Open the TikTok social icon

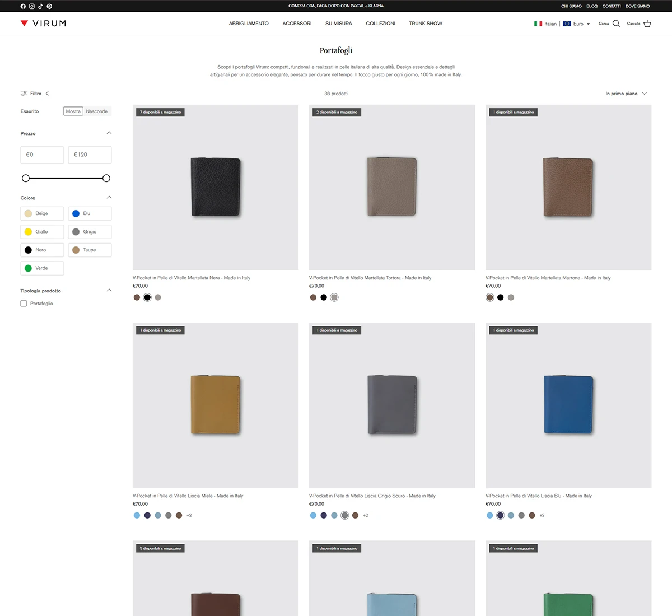point(40,6)
